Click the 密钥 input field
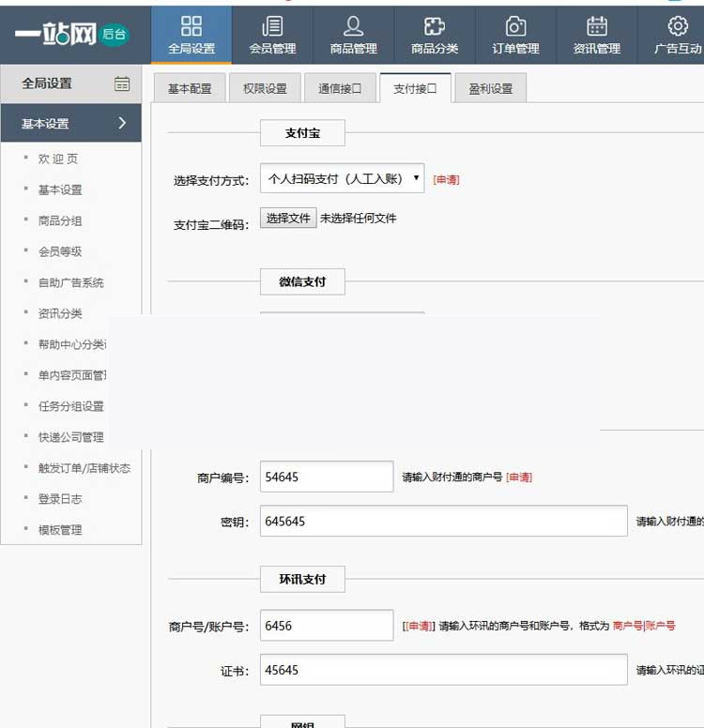 [x=443, y=521]
